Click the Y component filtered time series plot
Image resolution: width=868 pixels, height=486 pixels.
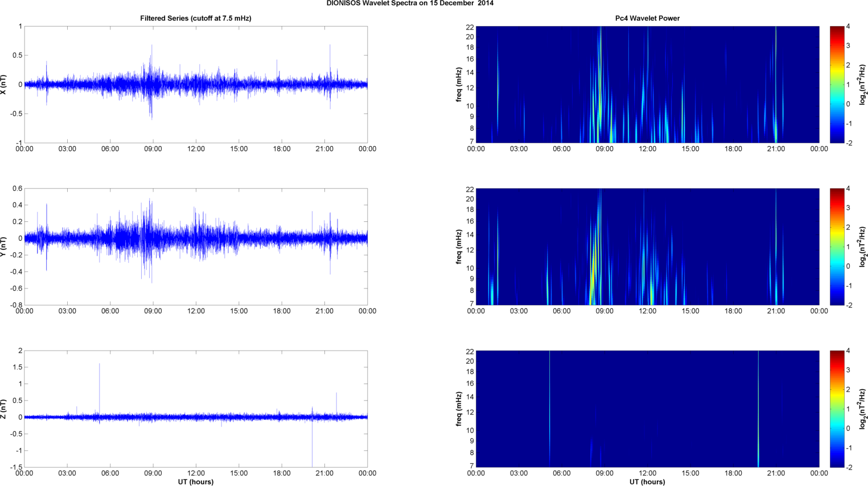196,246
